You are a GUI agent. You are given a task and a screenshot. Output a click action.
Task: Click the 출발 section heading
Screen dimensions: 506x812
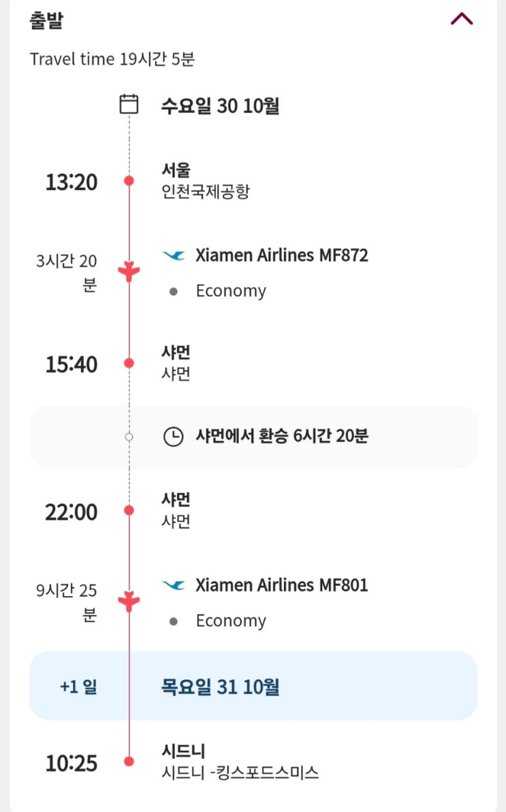point(46,20)
